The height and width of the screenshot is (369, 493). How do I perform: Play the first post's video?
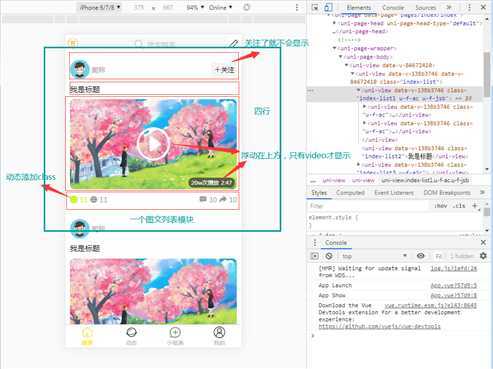pyautogui.click(x=153, y=144)
